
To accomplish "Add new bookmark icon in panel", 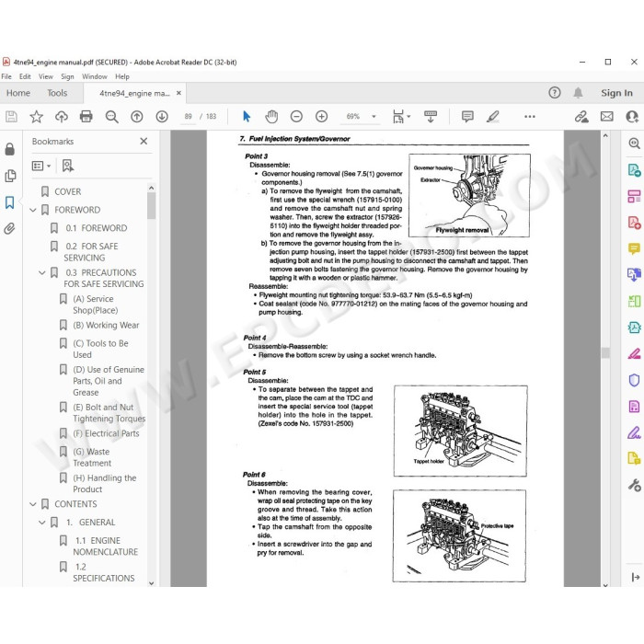I will (68, 166).
